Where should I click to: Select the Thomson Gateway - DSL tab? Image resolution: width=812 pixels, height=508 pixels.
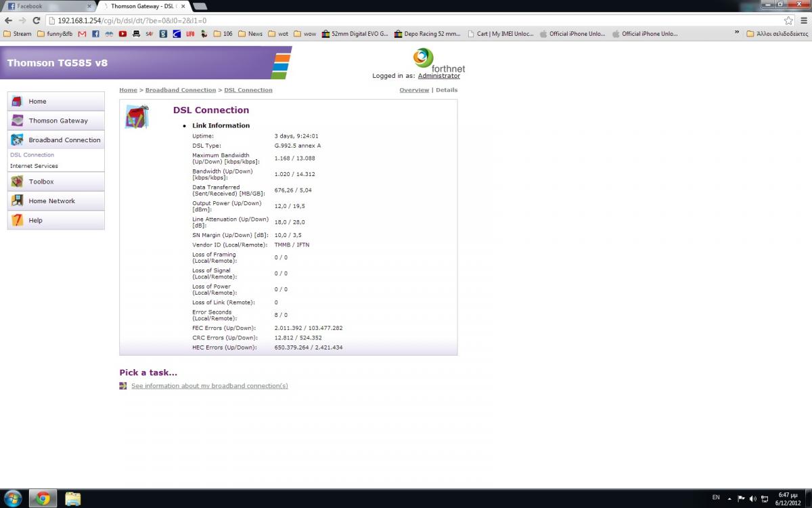pos(143,6)
